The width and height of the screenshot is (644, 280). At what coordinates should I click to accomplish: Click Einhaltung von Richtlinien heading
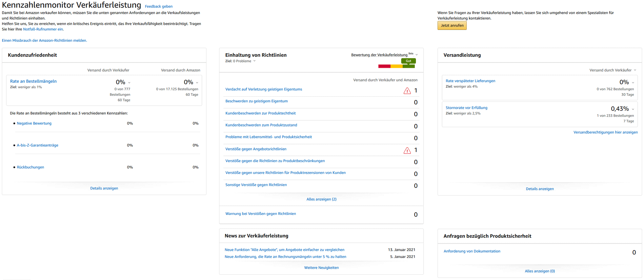(x=256, y=55)
